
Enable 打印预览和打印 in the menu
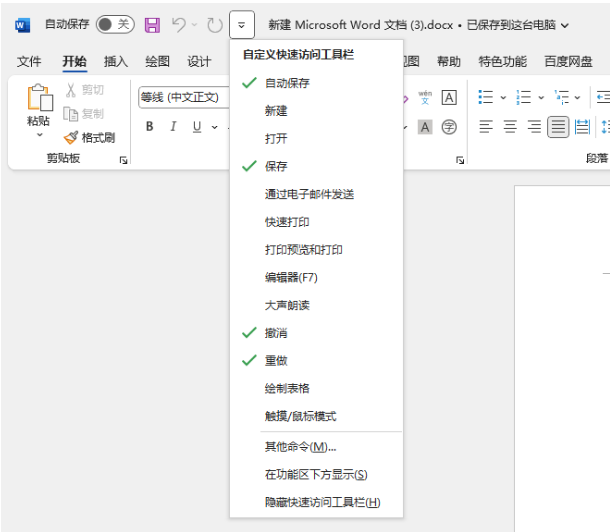click(316, 250)
